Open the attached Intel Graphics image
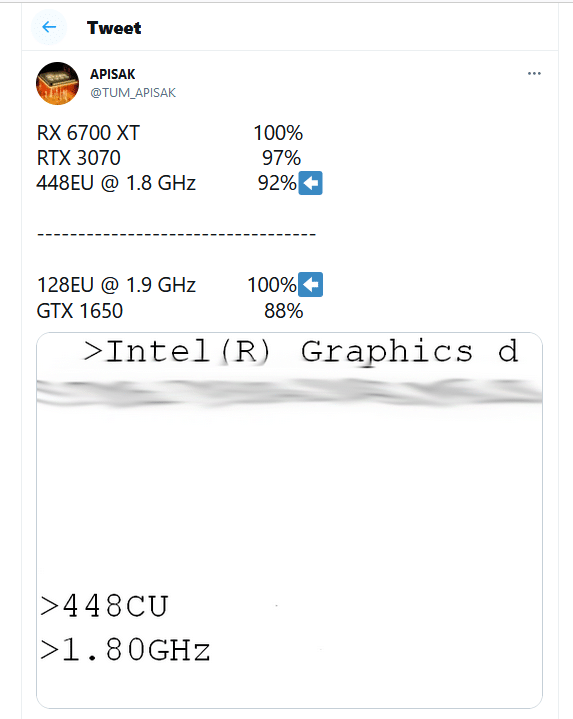Screen dimensions: 573x719 point(289,520)
